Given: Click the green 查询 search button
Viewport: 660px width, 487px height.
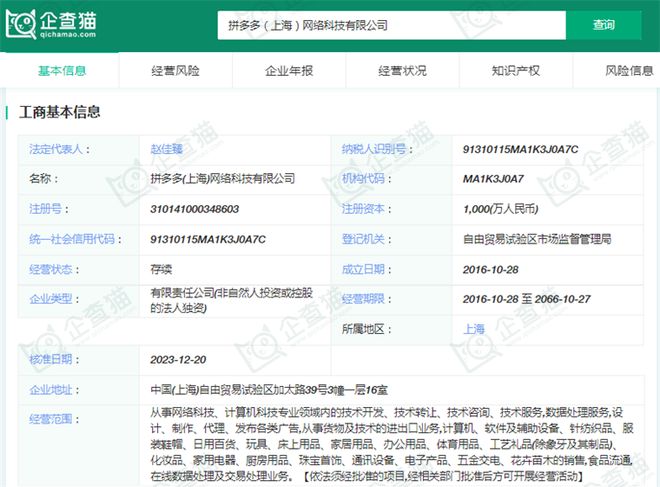Looking at the screenshot, I should pos(604,25).
